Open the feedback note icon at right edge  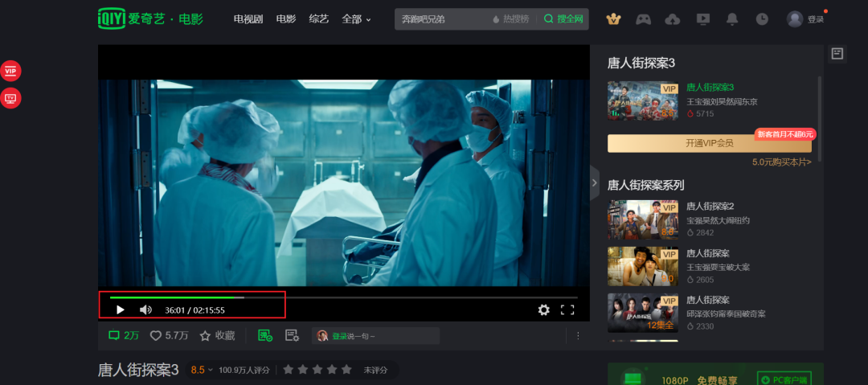point(837,54)
